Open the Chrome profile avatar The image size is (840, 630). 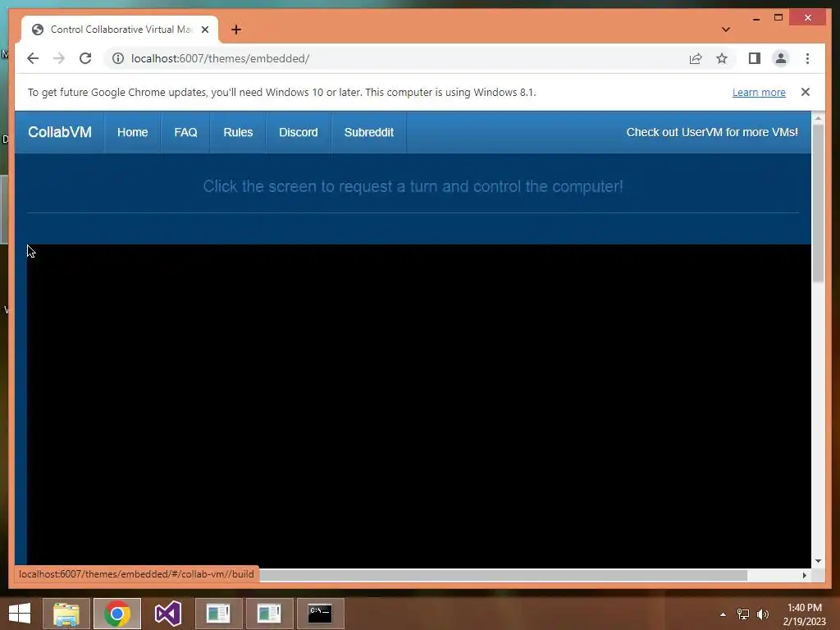[x=781, y=58]
